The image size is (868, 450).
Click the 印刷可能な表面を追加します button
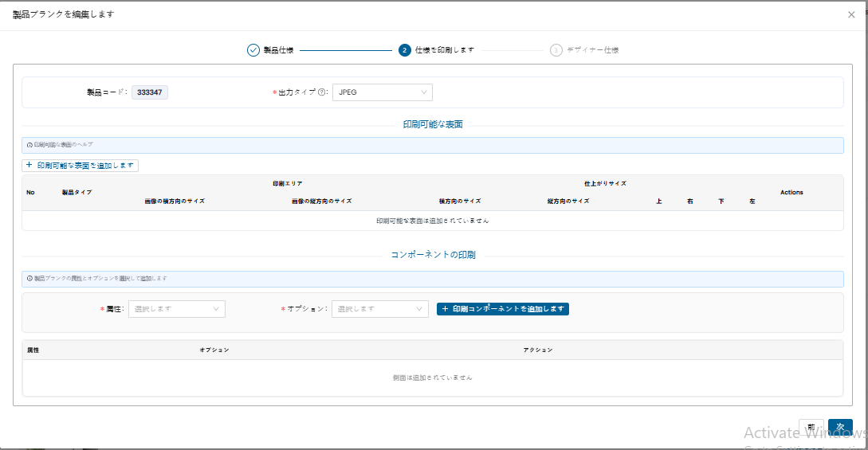click(81, 166)
